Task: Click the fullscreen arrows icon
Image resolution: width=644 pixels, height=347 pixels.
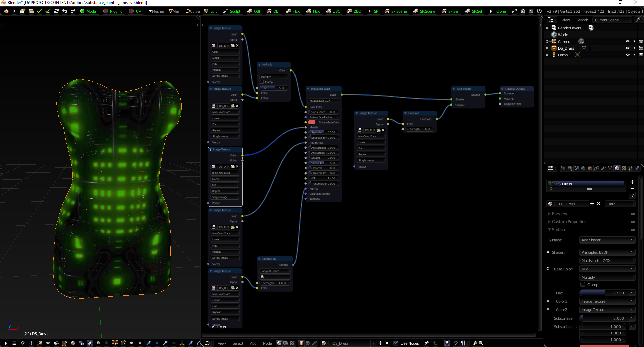Action: (514, 11)
